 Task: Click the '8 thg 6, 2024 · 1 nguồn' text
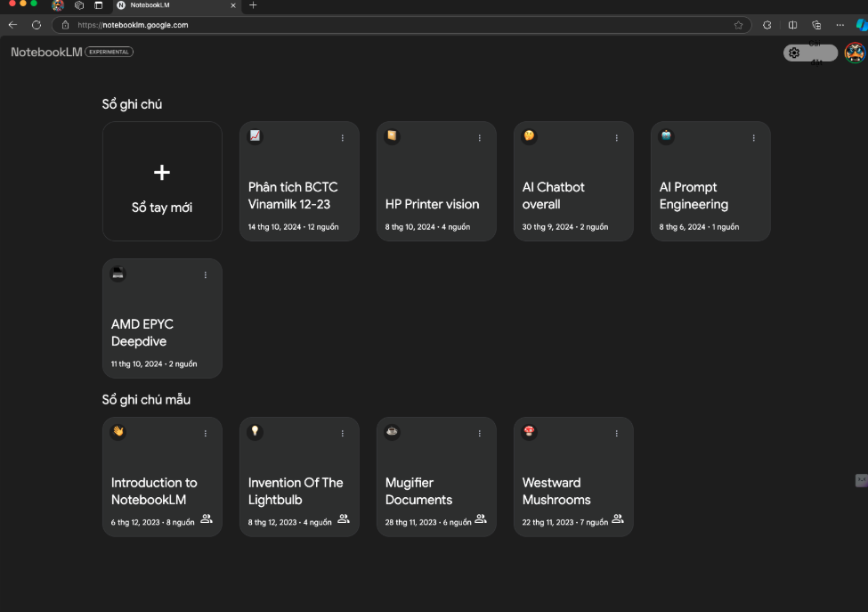[699, 227]
